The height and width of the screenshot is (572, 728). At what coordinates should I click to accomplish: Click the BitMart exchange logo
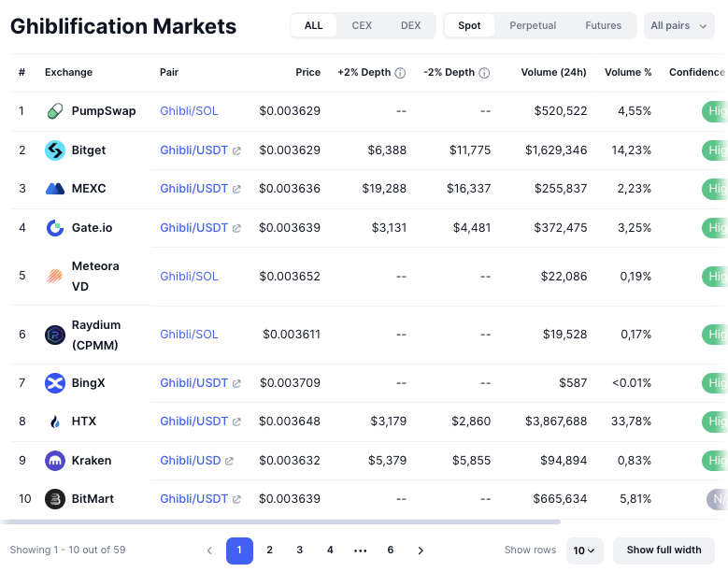coord(55,499)
